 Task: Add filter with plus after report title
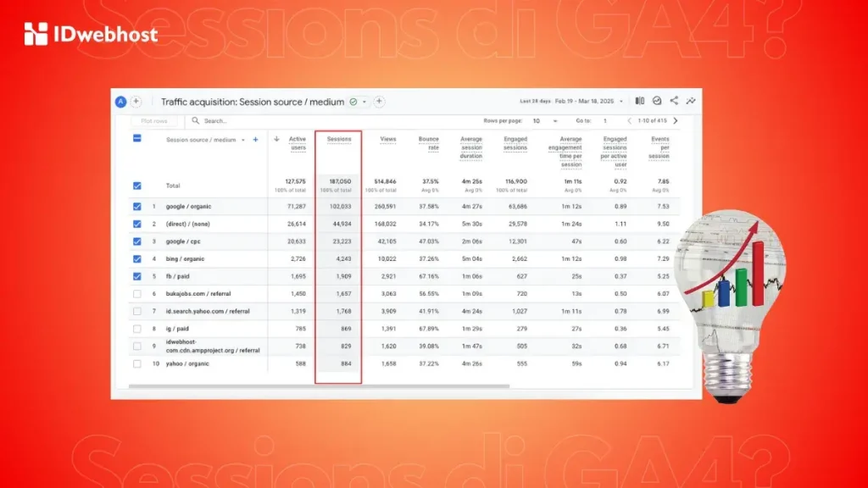coord(379,102)
